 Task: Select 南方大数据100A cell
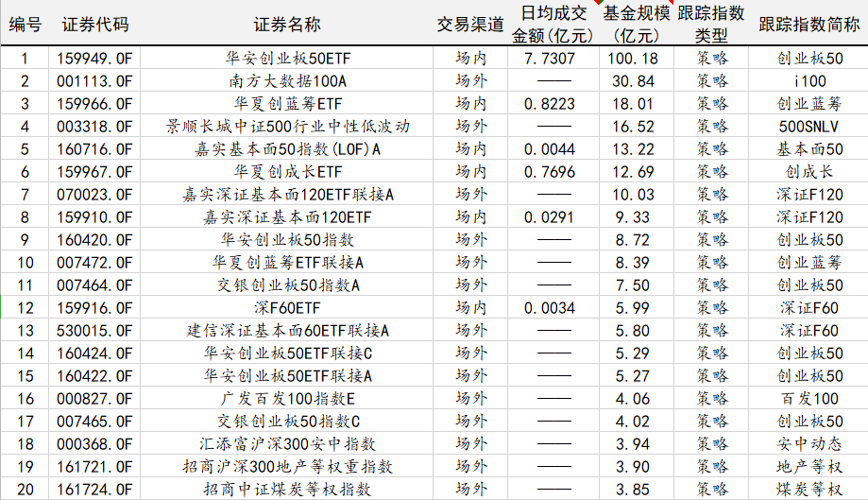[287, 81]
